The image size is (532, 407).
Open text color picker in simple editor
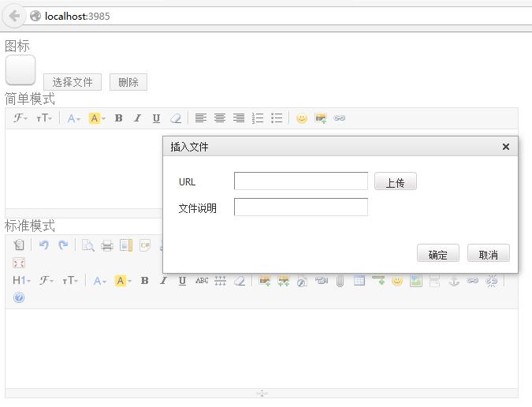coord(73,118)
